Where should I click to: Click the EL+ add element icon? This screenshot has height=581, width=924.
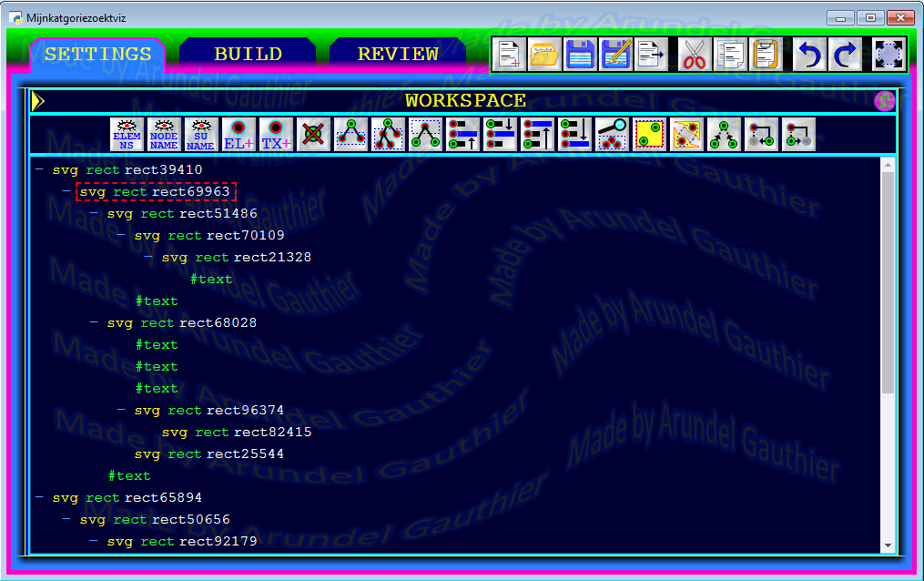(239, 135)
